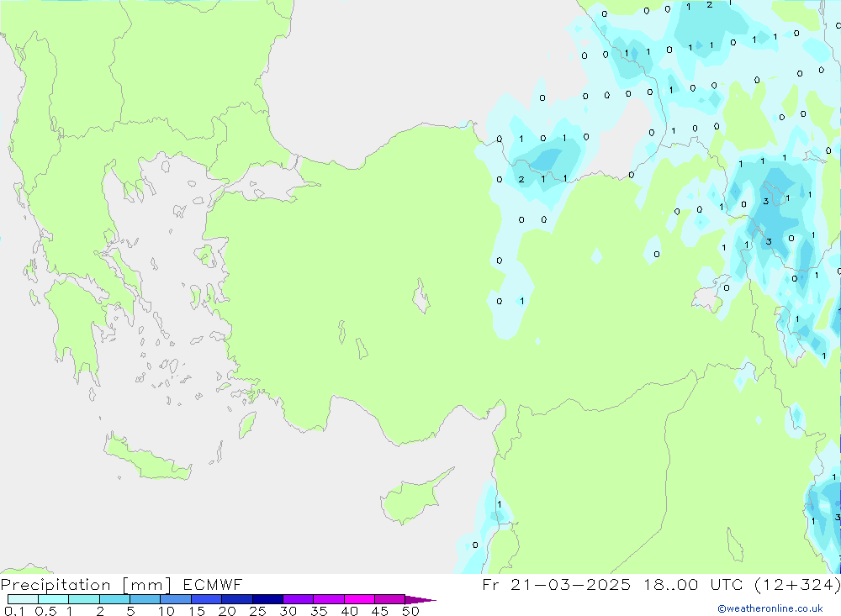
Task: Select the 40–45 mm legend color swatch
Action: pyautogui.click(x=359, y=599)
